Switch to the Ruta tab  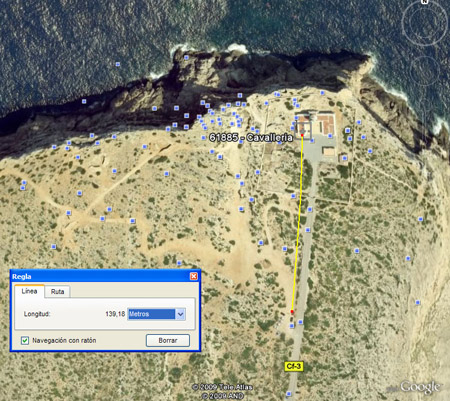pos(57,292)
